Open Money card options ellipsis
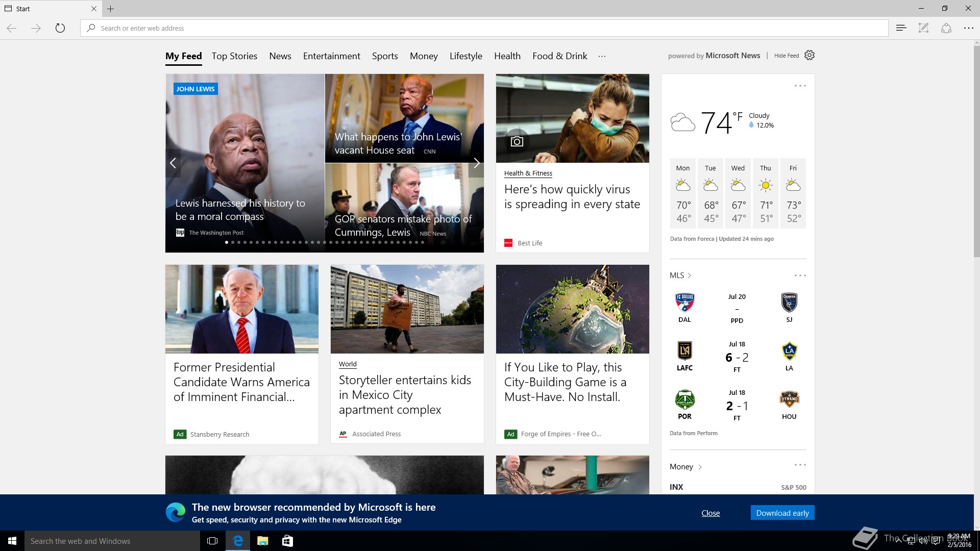 [x=800, y=465]
